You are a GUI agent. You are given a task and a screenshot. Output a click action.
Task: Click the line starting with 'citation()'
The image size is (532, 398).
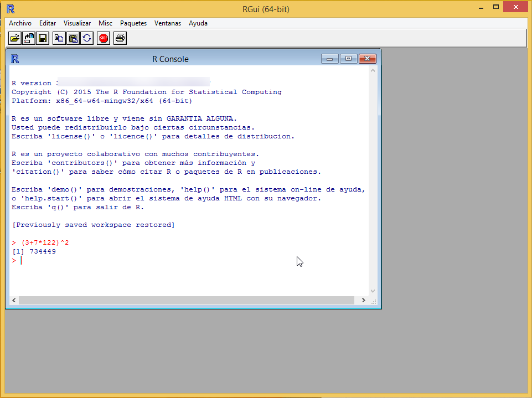coord(166,172)
